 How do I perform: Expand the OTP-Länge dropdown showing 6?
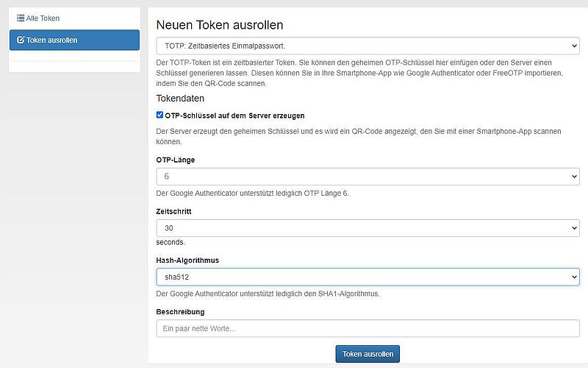(367, 177)
